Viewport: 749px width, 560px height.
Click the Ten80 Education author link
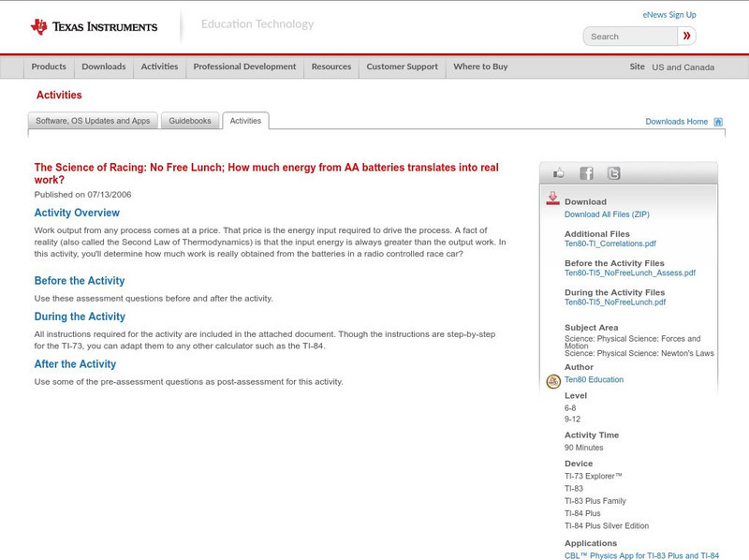click(594, 379)
